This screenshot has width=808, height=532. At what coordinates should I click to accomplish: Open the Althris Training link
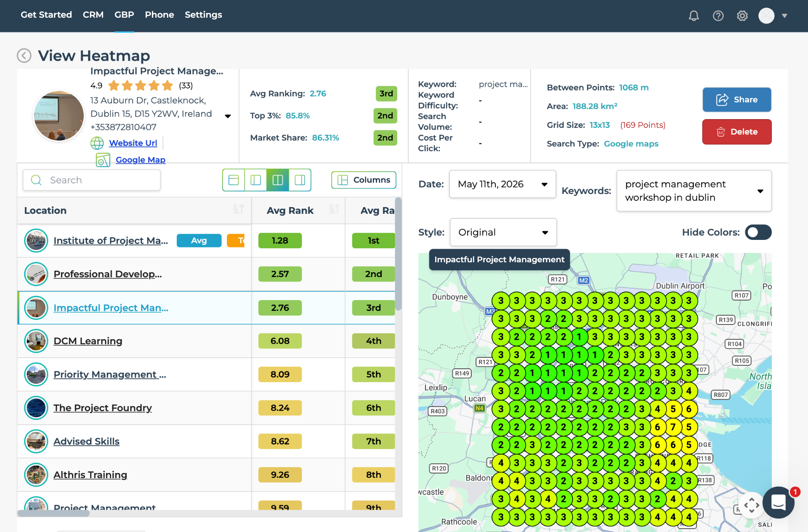click(x=90, y=475)
